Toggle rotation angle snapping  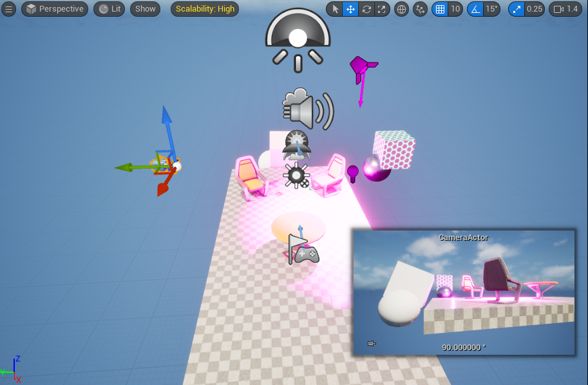[475, 9]
